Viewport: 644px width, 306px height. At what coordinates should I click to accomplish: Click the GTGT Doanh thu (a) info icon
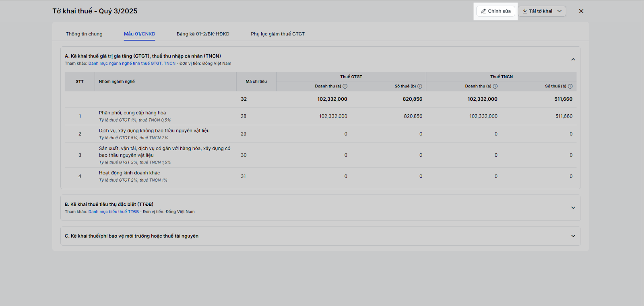point(345,86)
